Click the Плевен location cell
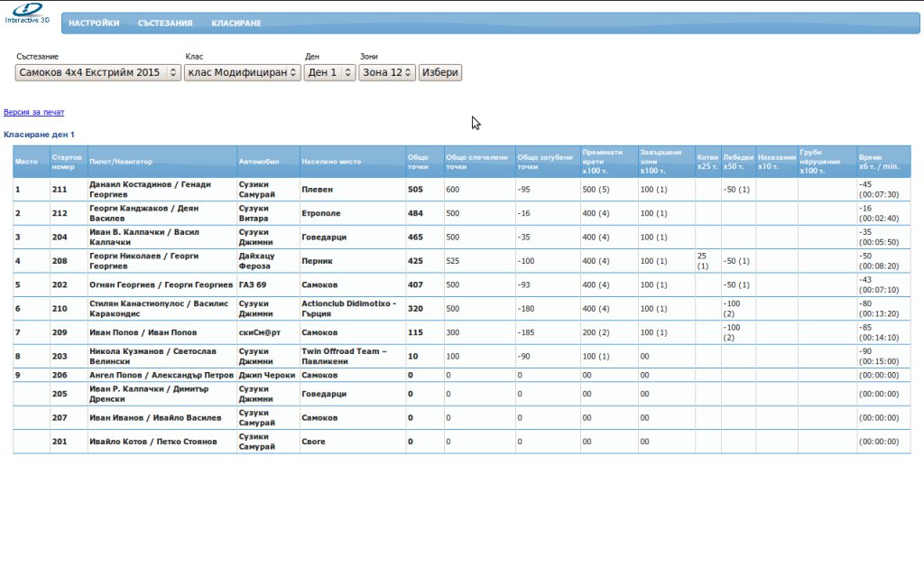 (317, 190)
